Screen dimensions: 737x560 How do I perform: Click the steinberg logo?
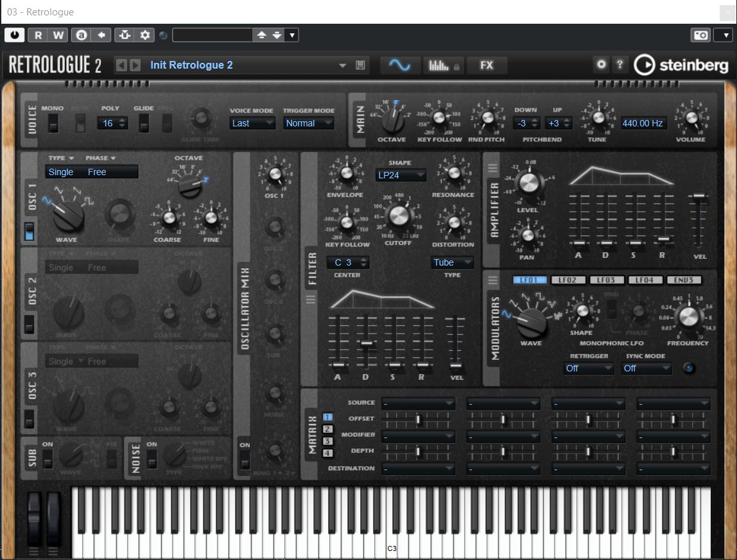click(681, 65)
